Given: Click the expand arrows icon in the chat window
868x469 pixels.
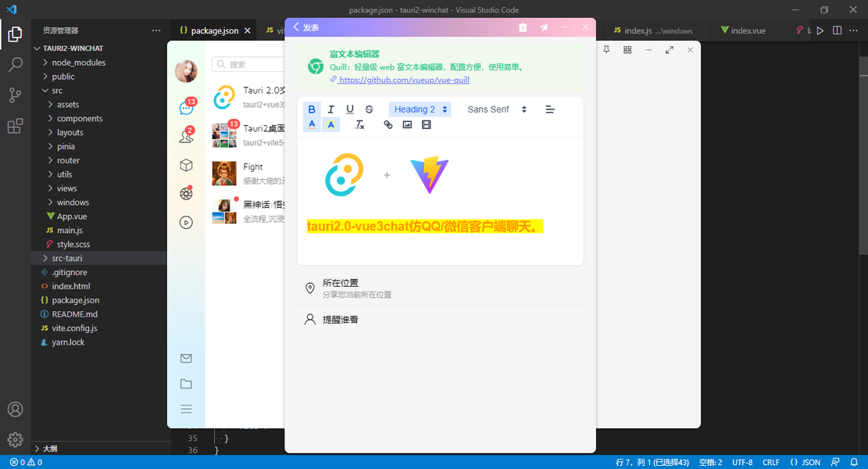Looking at the screenshot, I should [670, 50].
